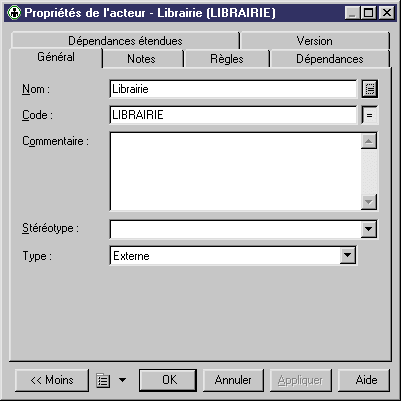Expand the Stéréotype dropdown arrow
Image resolution: width=401 pixels, height=401 pixels.
369,229
